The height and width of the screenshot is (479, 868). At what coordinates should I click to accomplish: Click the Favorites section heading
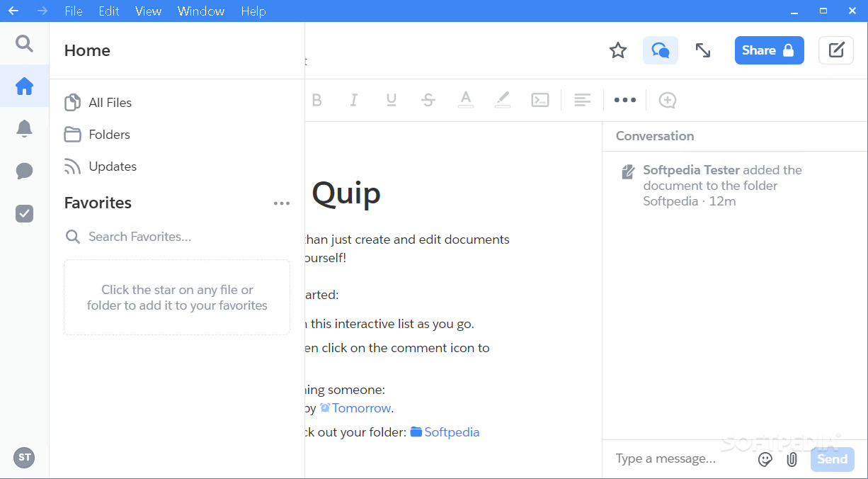point(98,203)
